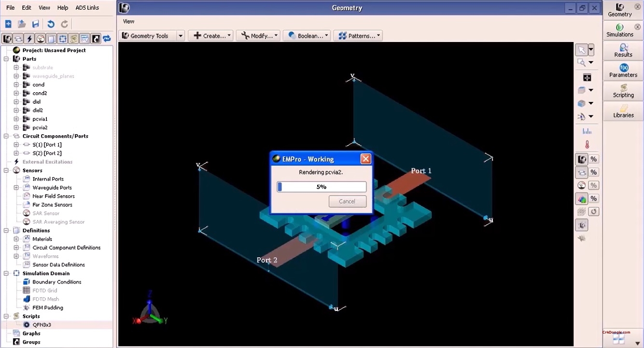Expand the pcvia1 part node
This screenshot has height=348, width=644.
(16, 119)
